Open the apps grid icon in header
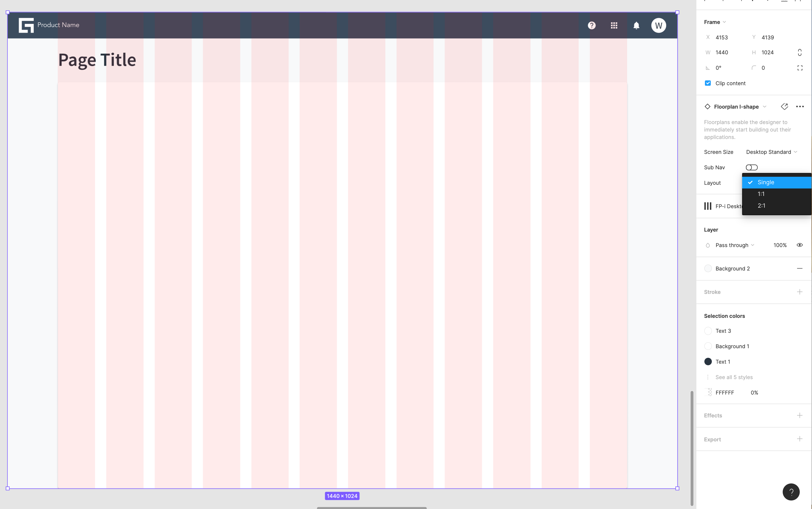The width and height of the screenshot is (812, 509). [x=614, y=26]
